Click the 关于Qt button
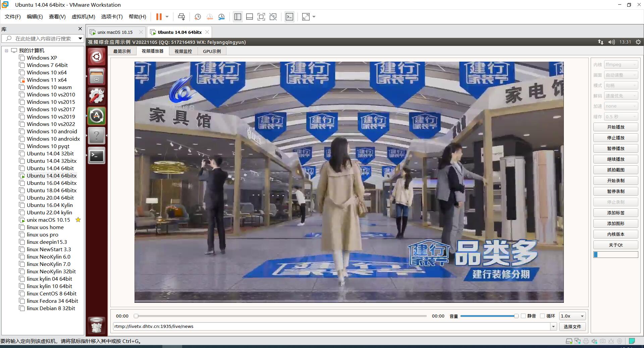This screenshot has width=644, height=348. [615, 245]
